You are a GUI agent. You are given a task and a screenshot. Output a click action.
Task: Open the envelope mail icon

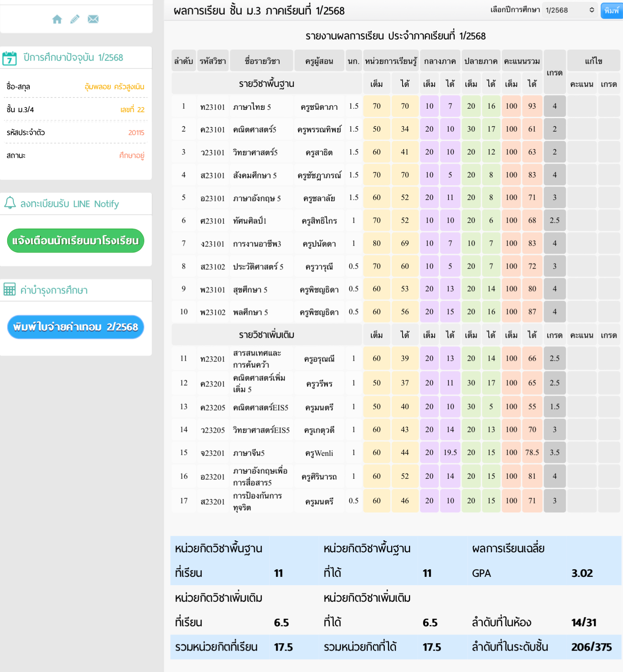93,19
